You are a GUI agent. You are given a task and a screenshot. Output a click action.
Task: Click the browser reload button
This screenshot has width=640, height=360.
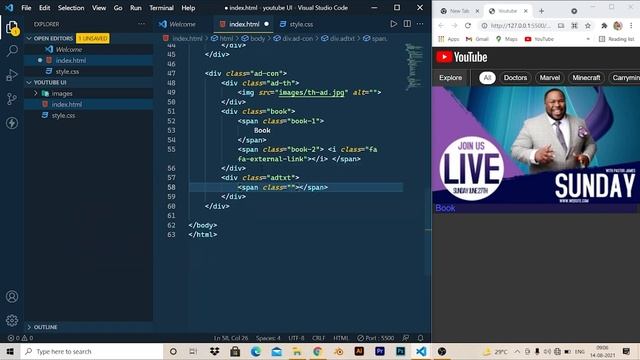pyautogui.click(x=468, y=26)
